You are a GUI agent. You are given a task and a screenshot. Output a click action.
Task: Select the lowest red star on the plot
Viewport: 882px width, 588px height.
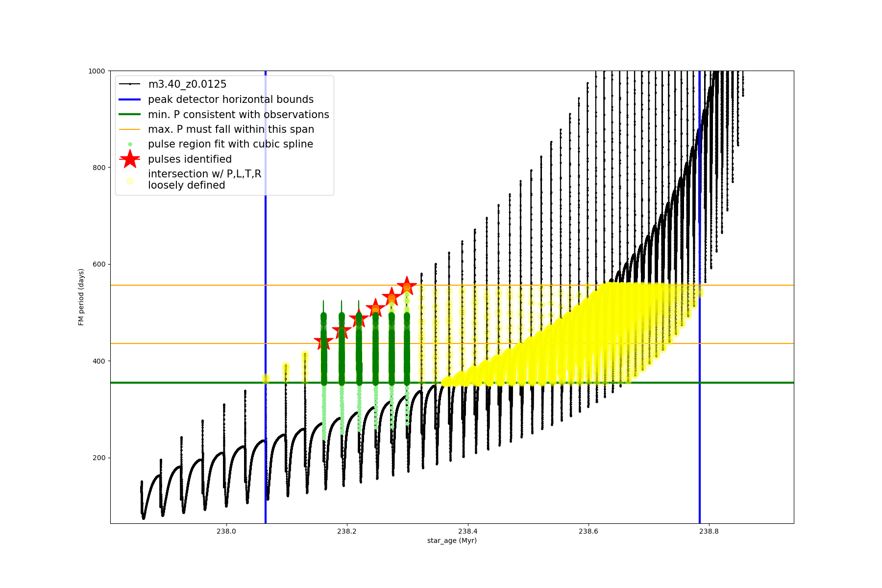pyautogui.click(x=323, y=342)
